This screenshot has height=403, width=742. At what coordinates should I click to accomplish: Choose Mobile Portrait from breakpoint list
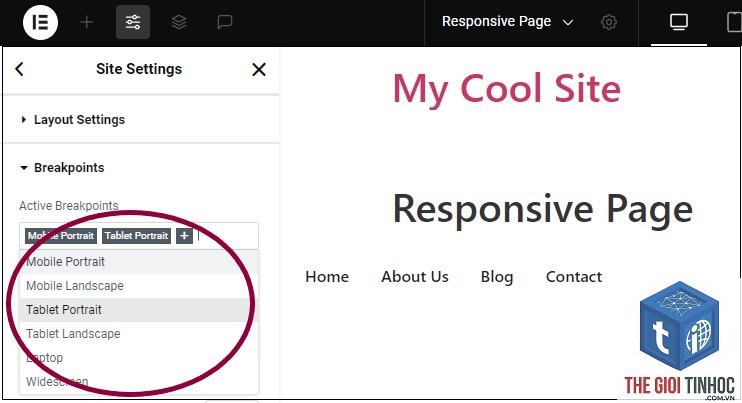139,262
